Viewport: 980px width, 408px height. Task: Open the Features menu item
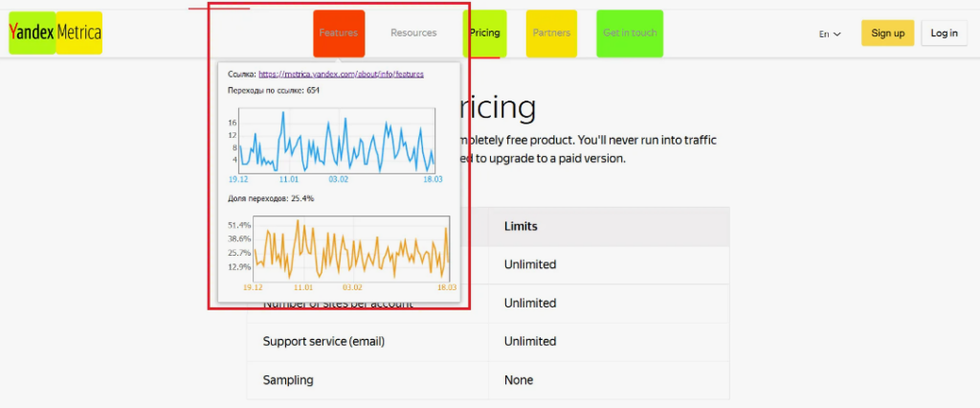pos(339,34)
